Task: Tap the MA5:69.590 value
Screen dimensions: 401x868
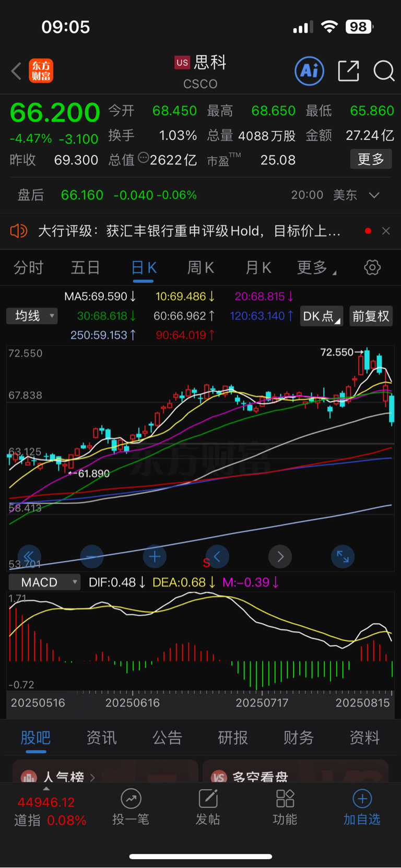Action: (100, 296)
